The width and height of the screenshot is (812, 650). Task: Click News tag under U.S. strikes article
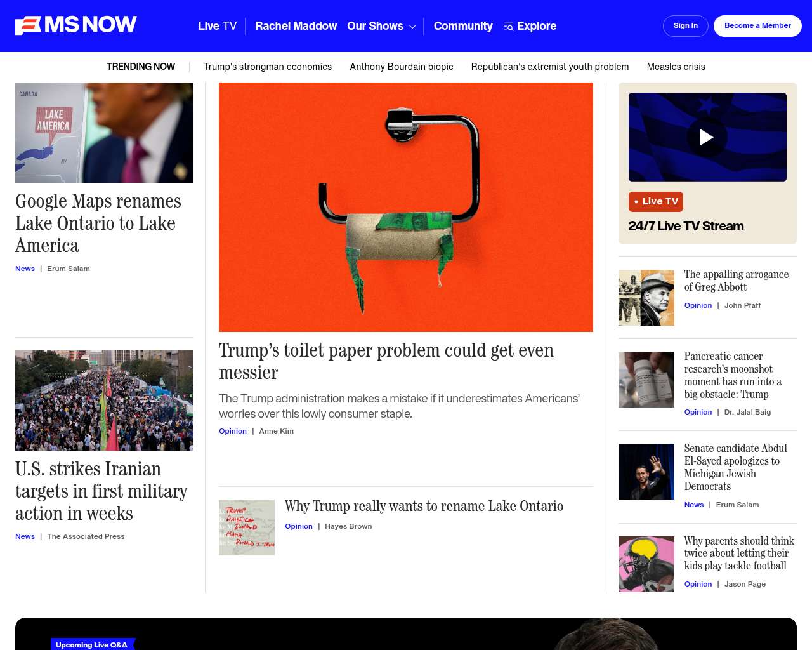click(x=25, y=536)
